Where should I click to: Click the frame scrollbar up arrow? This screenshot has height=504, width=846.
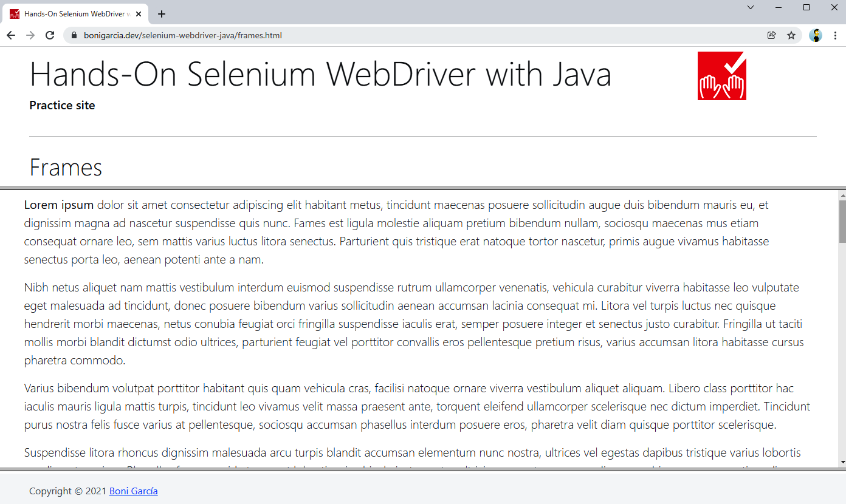coord(842,196)
